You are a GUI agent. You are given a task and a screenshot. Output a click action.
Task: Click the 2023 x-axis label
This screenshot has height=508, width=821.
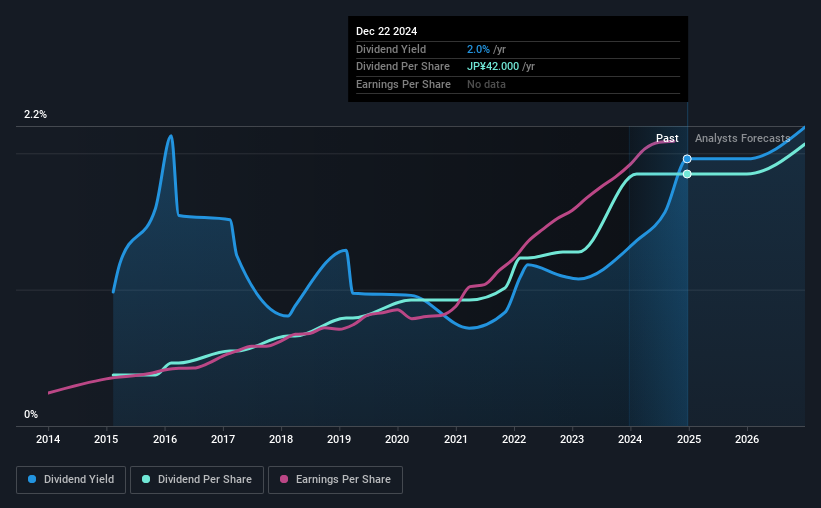572,439
